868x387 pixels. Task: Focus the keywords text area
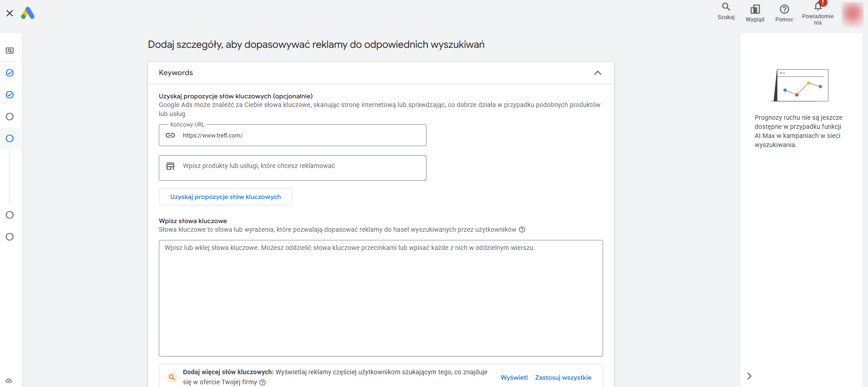381,298
